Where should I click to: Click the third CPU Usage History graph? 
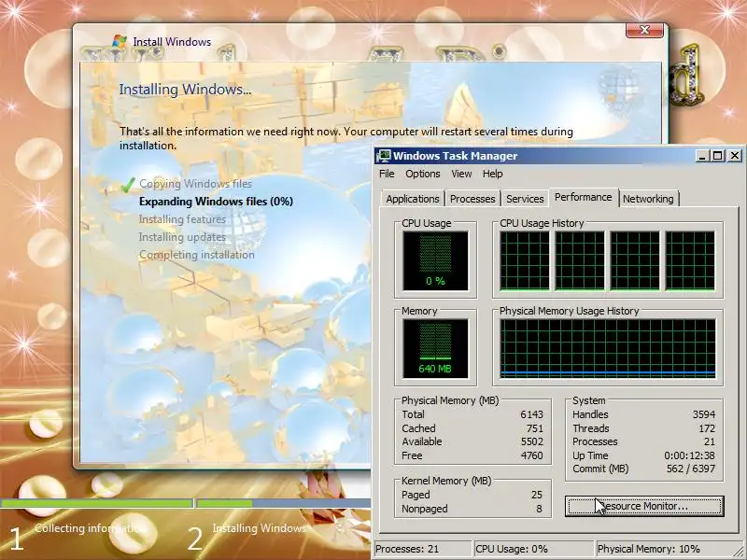point(635,261)
